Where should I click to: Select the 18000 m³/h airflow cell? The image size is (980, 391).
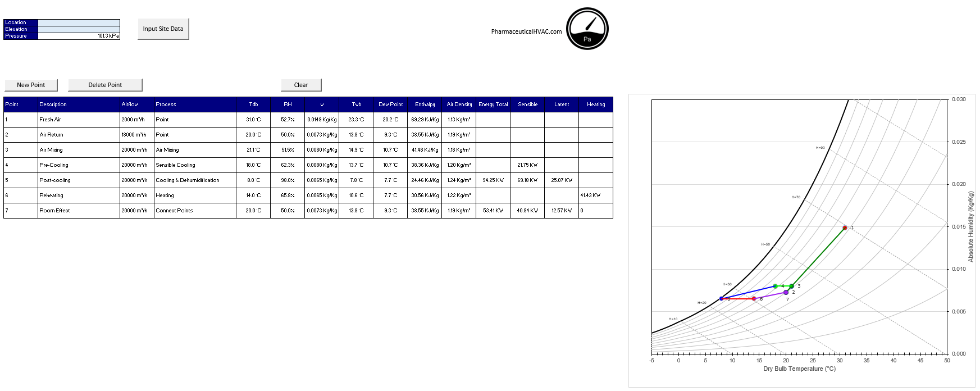point(136,135)
